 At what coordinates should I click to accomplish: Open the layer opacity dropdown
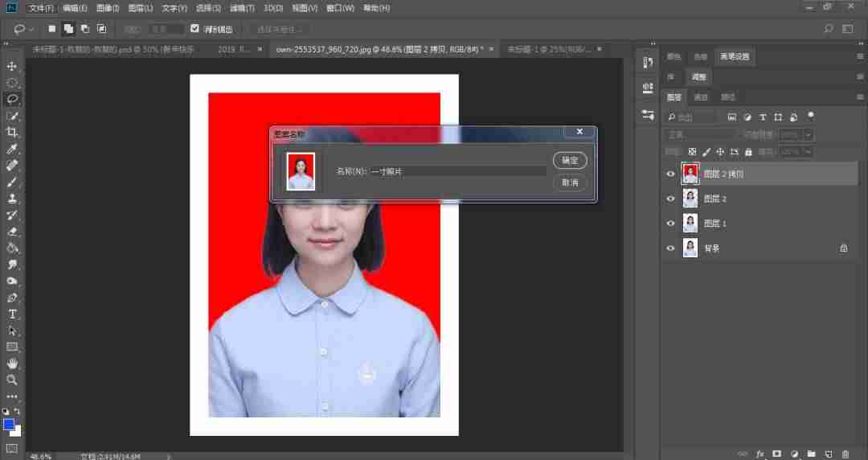(809, 134)
